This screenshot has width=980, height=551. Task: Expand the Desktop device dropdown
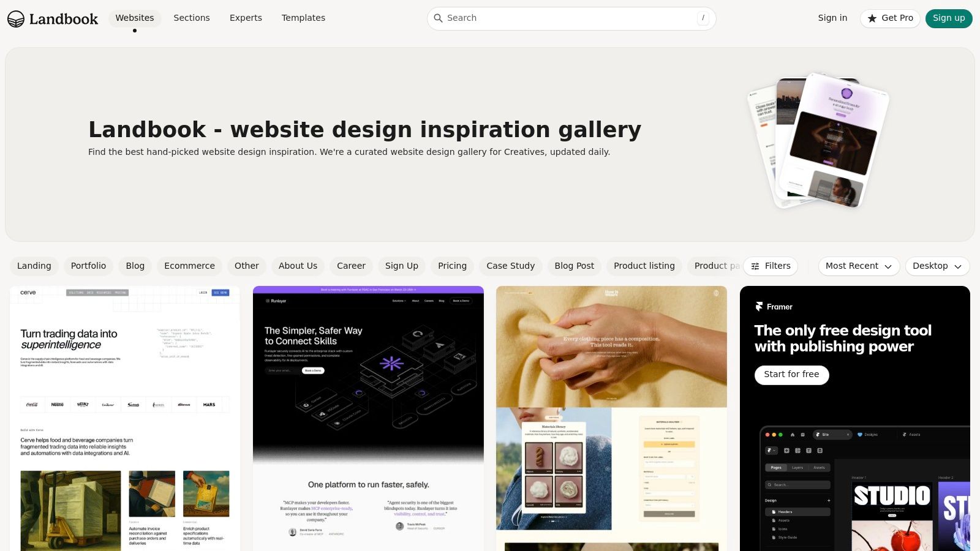click(937, 266)
